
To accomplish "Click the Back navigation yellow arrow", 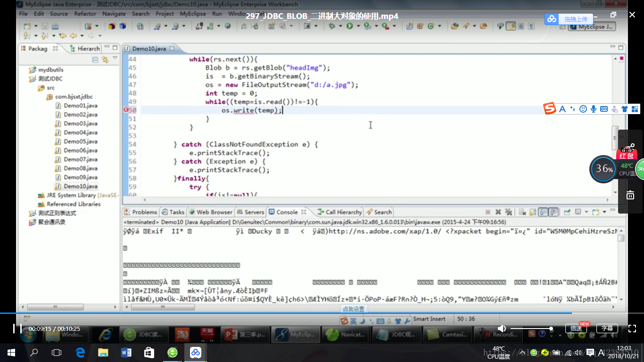I will tap(74, 36).
